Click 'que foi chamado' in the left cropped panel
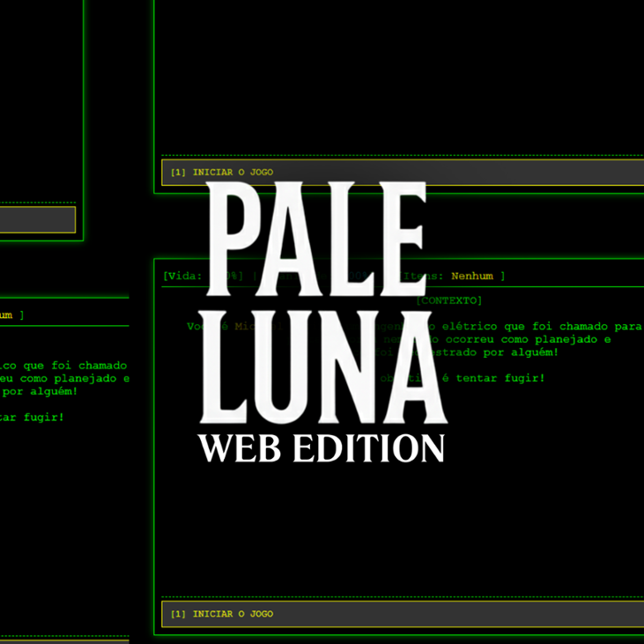Viewport: 644px width, 644px height. coord(75,366)
